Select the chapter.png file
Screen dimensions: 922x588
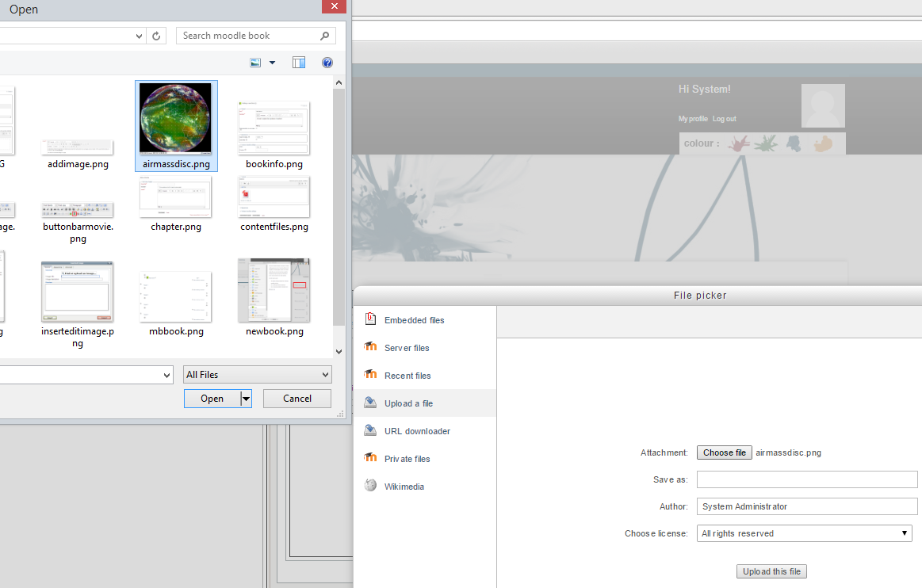[x=176, y=204]
